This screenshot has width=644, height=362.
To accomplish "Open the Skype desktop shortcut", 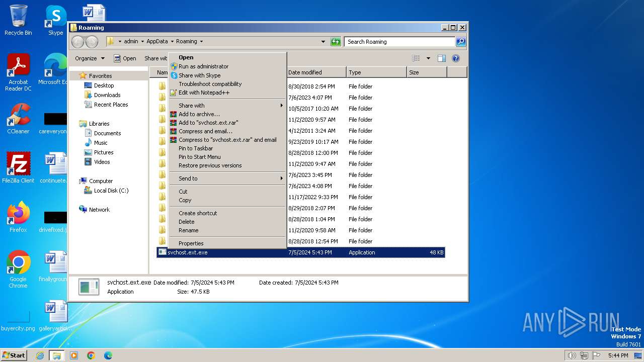I will (x=55, y=20).
